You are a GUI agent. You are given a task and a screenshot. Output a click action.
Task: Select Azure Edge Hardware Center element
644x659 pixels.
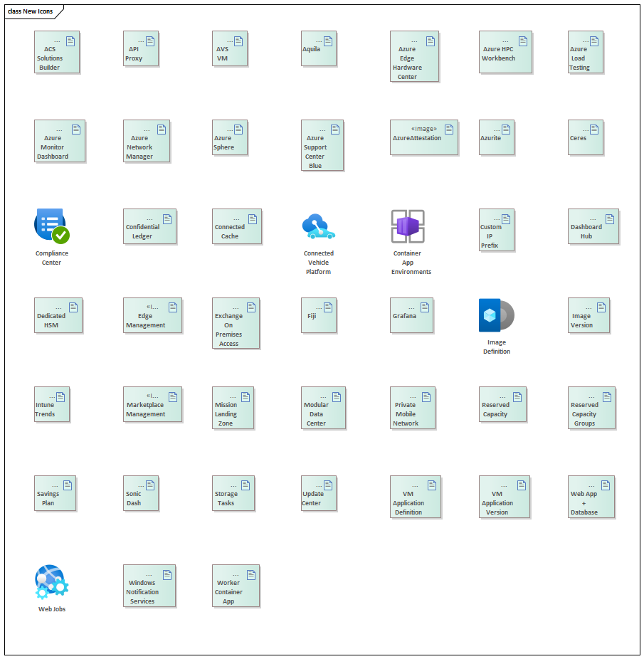(x=414, y=56)
